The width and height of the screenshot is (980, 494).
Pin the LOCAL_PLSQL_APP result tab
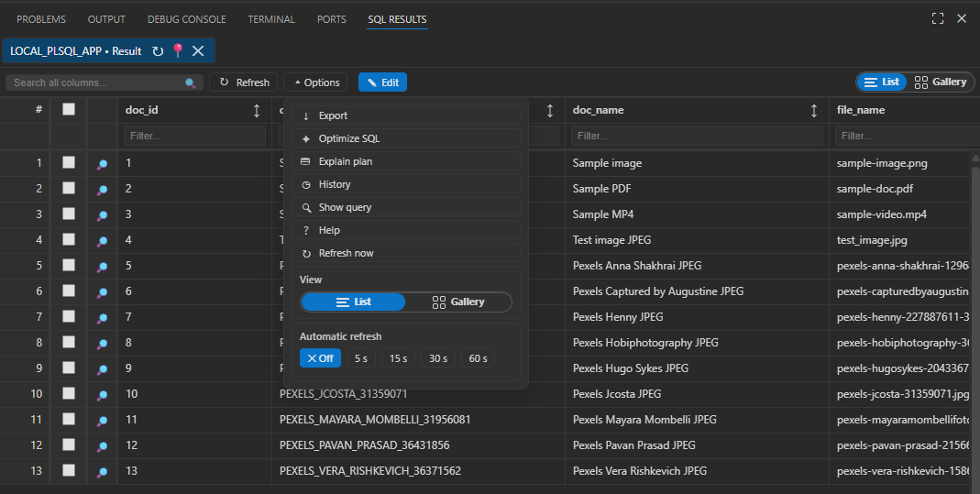178,50
